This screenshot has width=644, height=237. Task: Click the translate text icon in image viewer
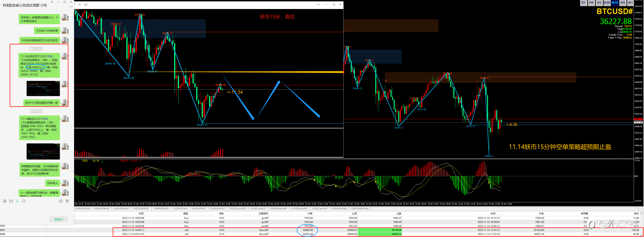[79, 4]
